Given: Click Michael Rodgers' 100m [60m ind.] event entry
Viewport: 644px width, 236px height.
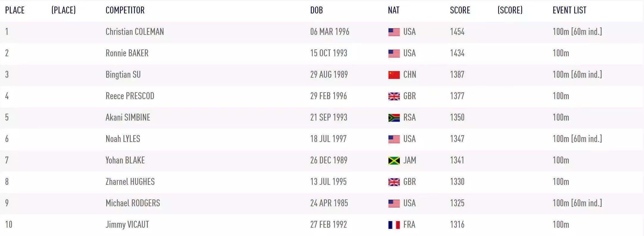Looking at the screenshot, I should point(577,203).
